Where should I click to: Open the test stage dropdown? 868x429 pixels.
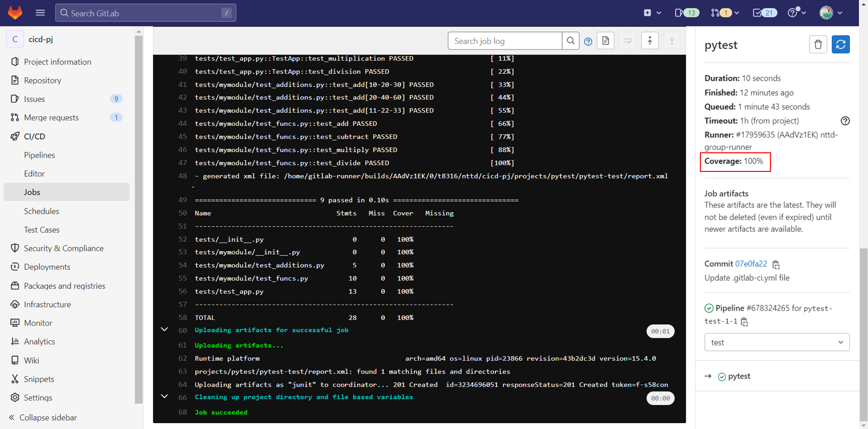776,342
